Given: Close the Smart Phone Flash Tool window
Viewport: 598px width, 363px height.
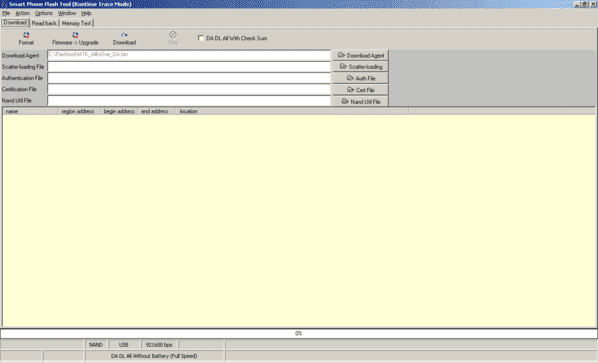Looking at the screenshot, I should point(593,4).
